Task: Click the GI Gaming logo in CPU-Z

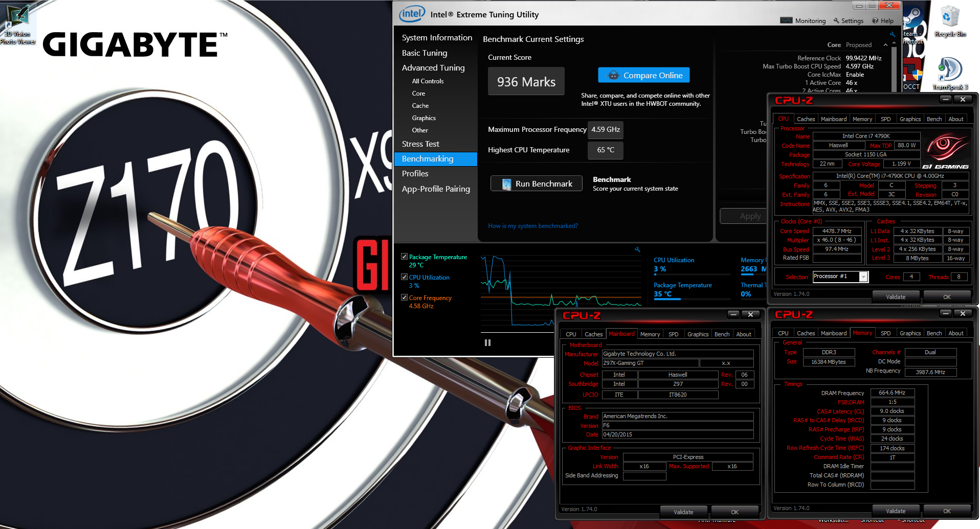Action: pyautogui.click(x=945, y=151)
